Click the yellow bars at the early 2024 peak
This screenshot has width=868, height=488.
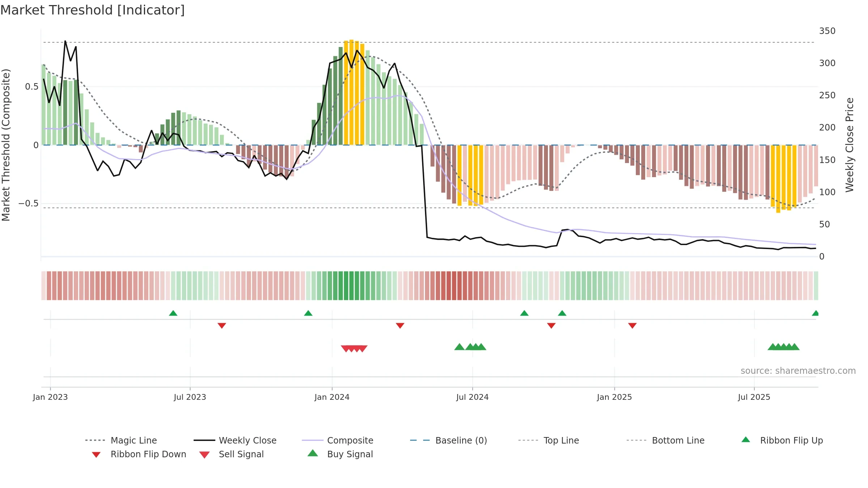coord(354,93)
